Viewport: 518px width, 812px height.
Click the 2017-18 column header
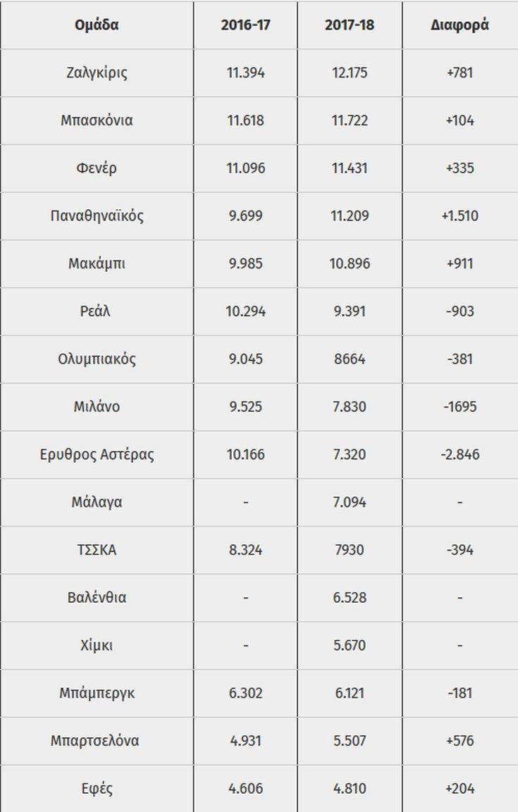point(349,25)
